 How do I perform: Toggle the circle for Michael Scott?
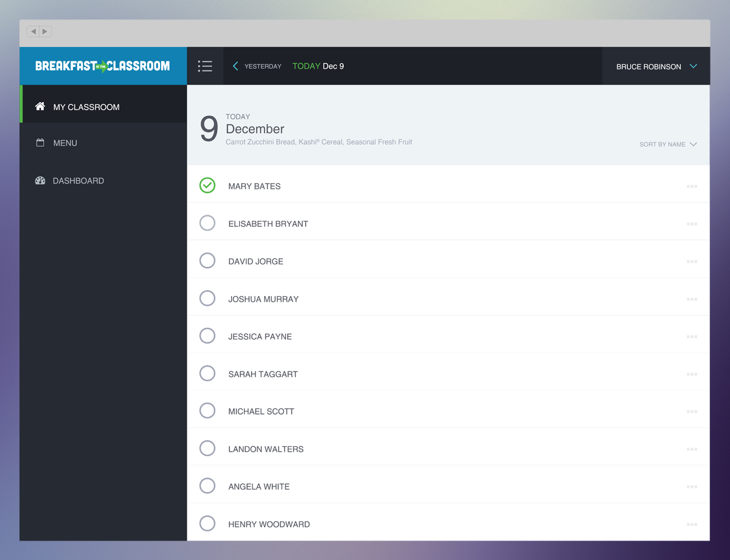(207, 411)
